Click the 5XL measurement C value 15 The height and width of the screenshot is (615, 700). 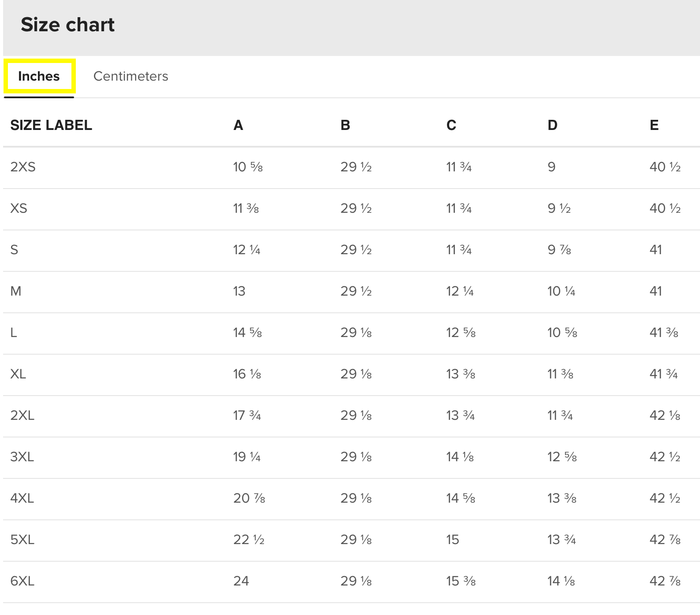pos(453,540)
